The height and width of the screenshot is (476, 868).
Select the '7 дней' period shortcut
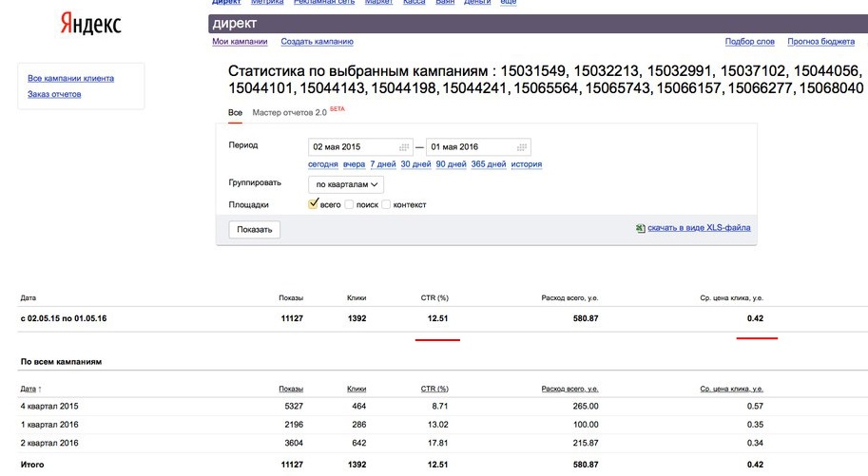click(x=383, y=164)
